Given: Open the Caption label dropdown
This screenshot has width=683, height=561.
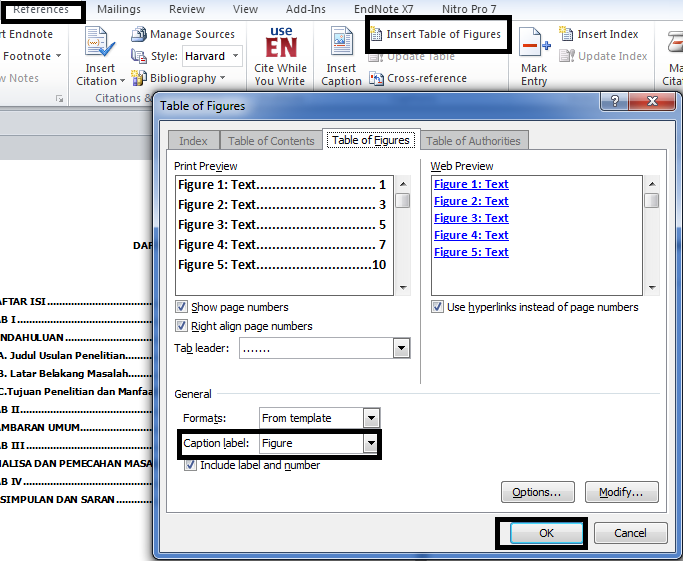Looking at the screenshot, I should 371,443.
